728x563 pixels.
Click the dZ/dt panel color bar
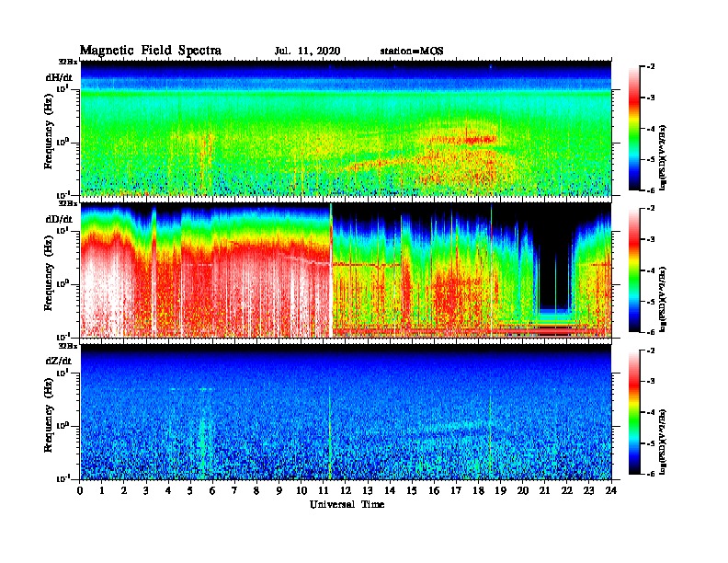634,412
